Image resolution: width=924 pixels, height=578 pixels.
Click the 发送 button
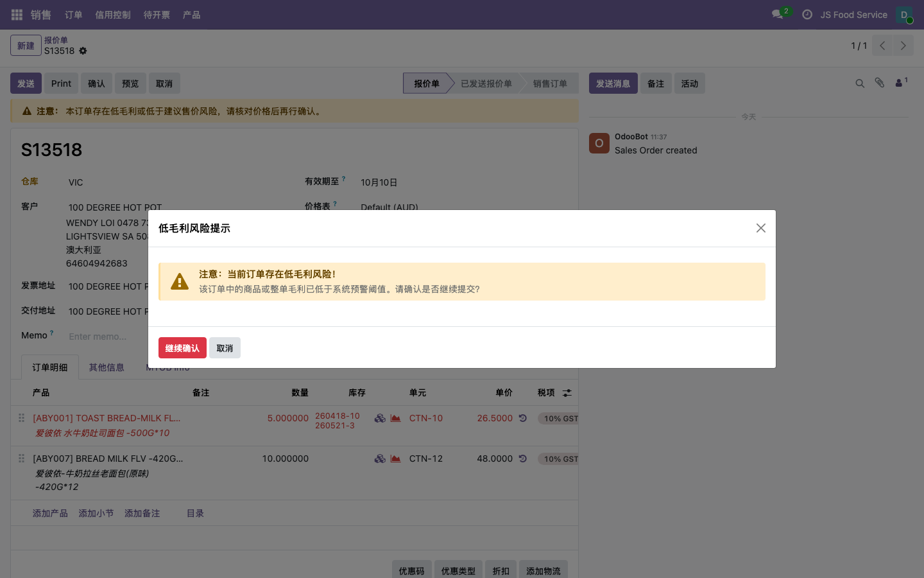point(26,83)
